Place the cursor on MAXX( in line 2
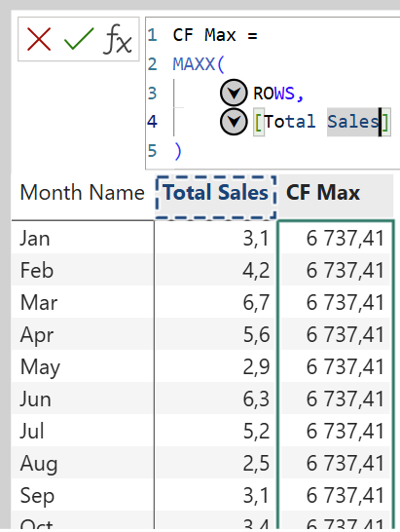Screen dimensions: 400x532 coord(199,64)
